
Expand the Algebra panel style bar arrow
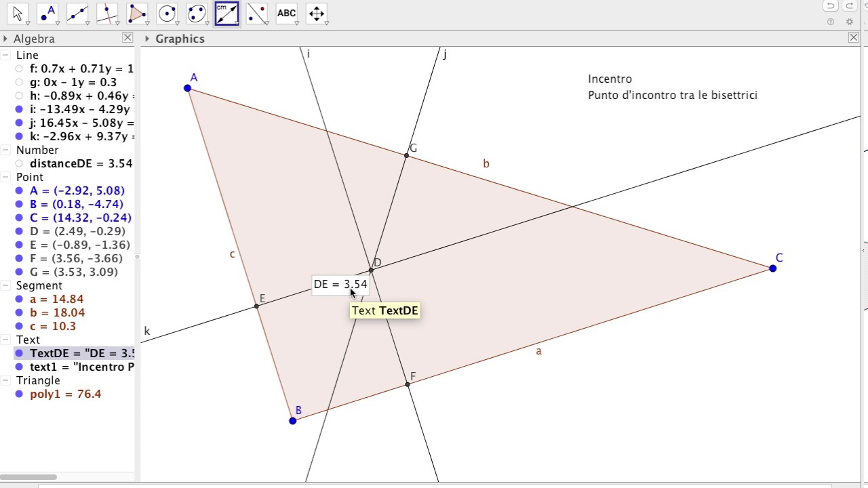click(5, 39)
